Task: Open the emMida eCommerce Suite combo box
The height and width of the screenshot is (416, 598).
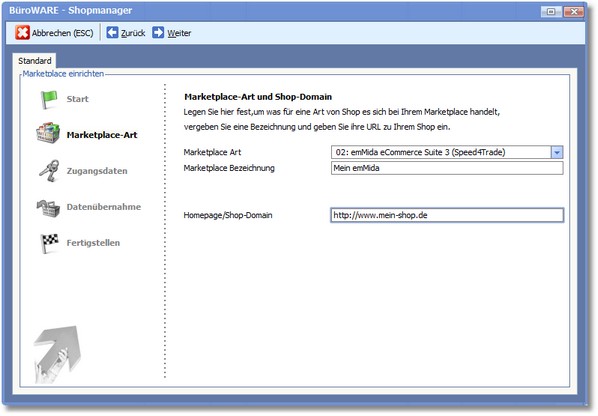Action: coord(447,153)
